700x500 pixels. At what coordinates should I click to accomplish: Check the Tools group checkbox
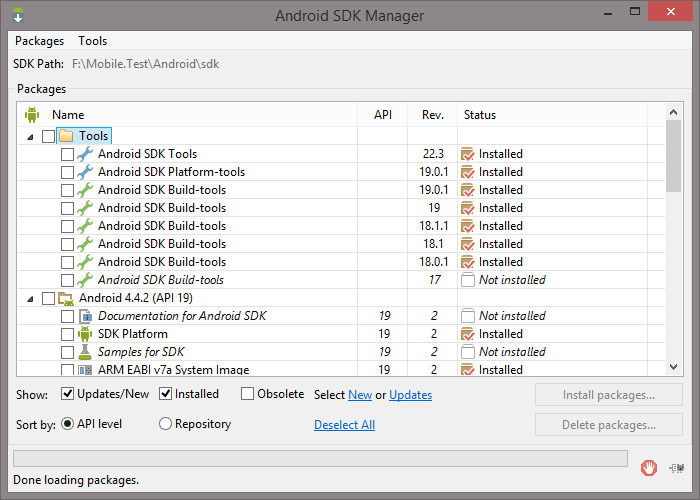pos(48,136)
